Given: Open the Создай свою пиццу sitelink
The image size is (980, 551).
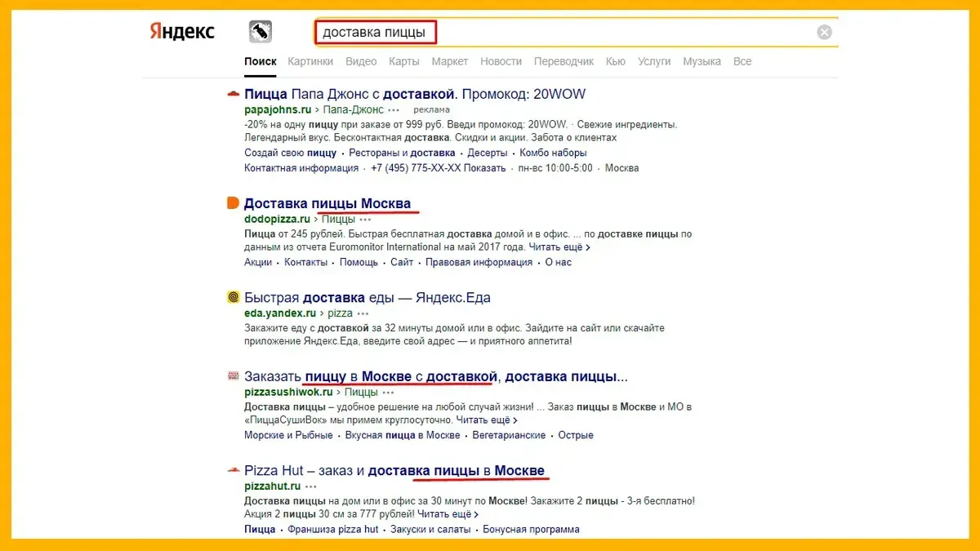Looking at the screenshot, I should click(x=290, y=153).
